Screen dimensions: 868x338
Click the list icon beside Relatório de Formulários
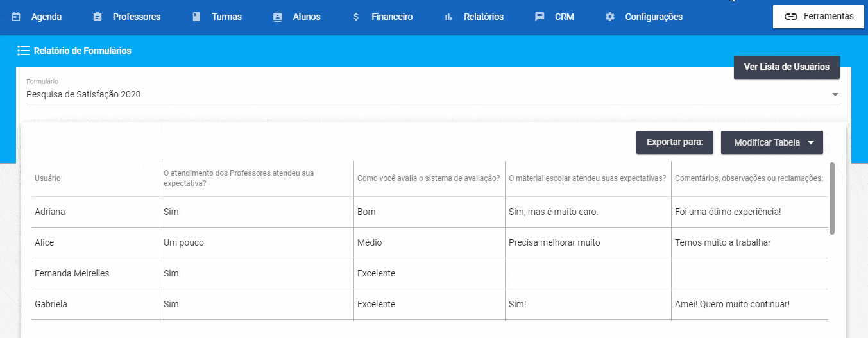(24, 51)
